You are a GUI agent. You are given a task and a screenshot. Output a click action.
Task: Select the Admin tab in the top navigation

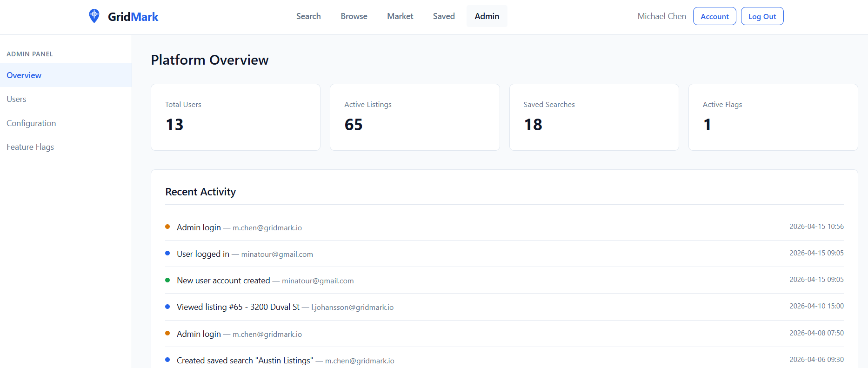487,16
